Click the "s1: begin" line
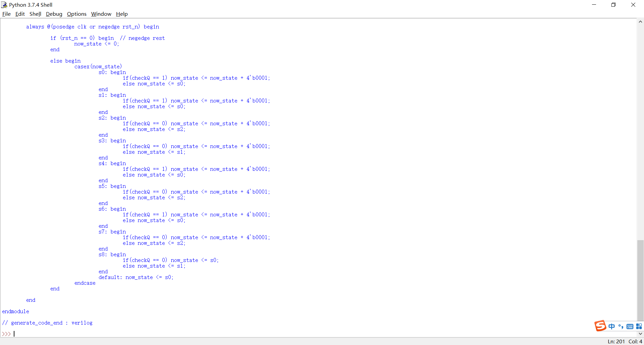 tap(112, 95)
